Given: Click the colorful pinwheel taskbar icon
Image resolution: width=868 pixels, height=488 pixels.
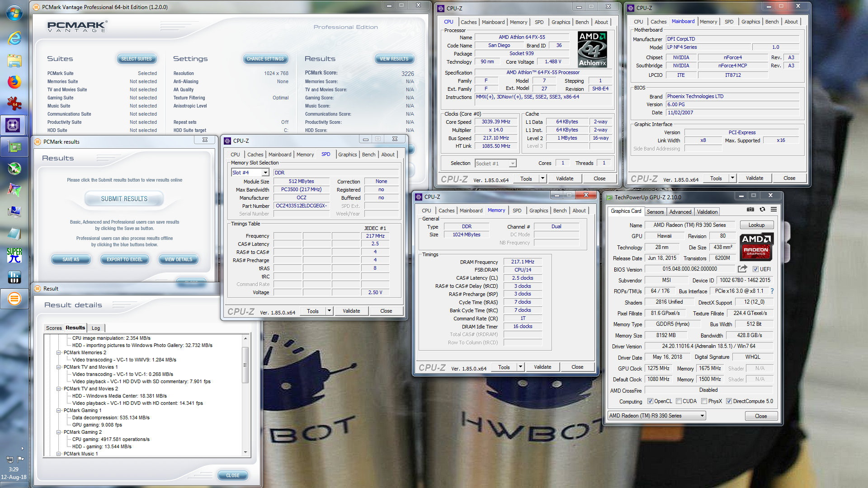Looking at the screenshot, I should pyautogui.click(x=14, y=190).
